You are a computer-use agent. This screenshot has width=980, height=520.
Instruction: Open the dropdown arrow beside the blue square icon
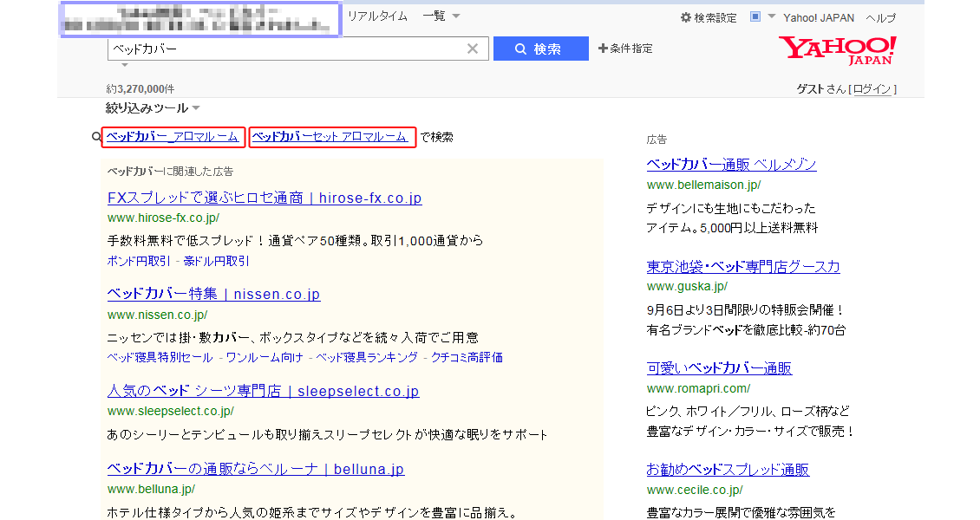point(771,16)
